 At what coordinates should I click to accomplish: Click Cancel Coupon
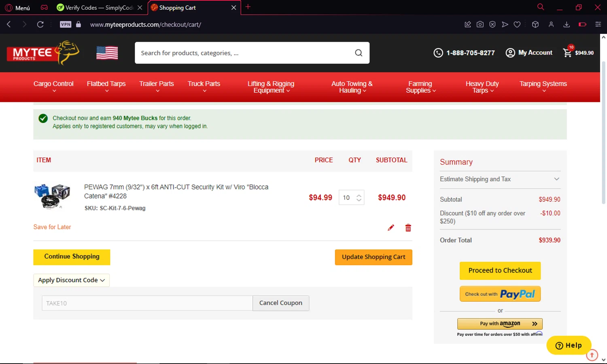(281, 303)
